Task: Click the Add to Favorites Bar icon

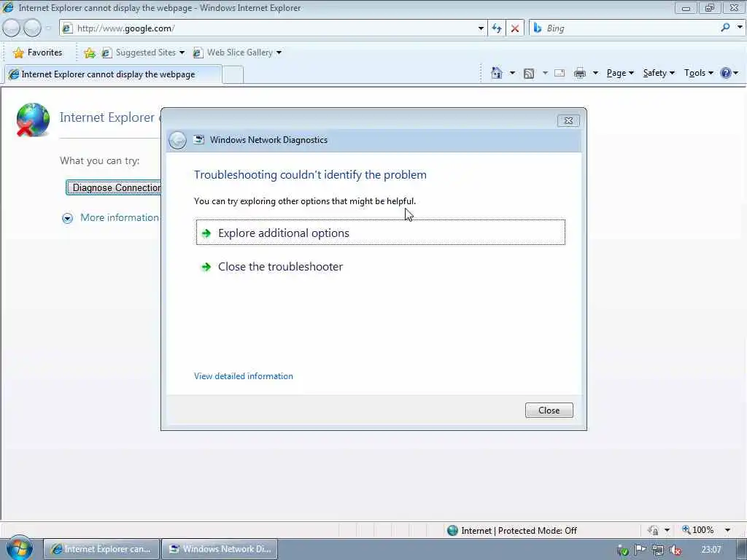Action: pos(90,52)
